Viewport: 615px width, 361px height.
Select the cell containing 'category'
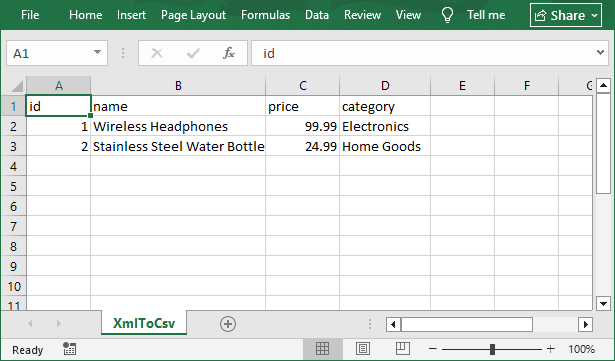pos(385,106)
